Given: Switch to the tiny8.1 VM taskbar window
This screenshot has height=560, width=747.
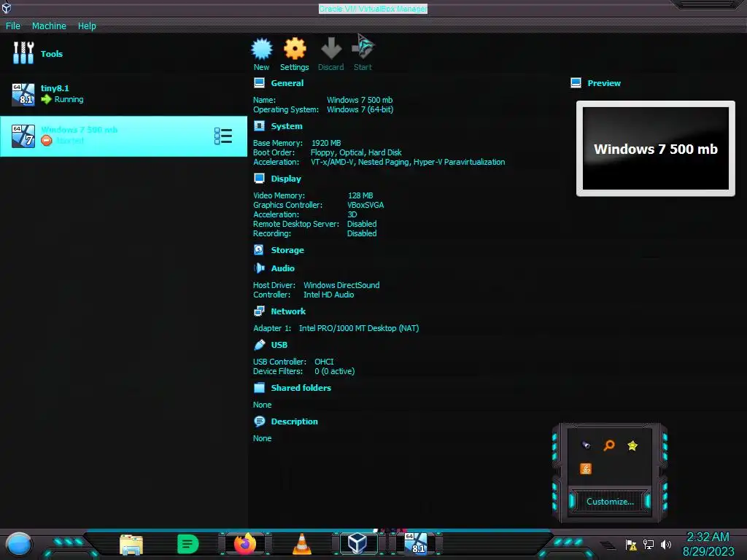Looking at the screenshot, I should coord(416,543).
